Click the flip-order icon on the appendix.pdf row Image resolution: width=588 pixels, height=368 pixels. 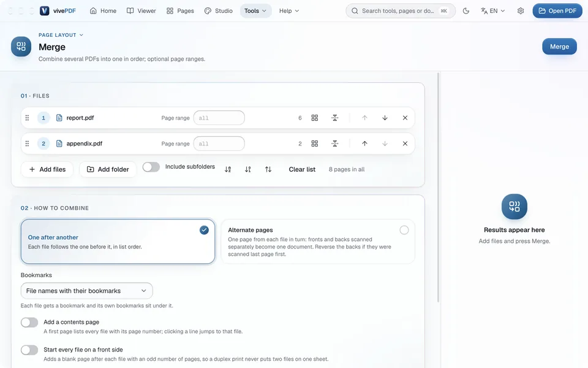(335, 144)
